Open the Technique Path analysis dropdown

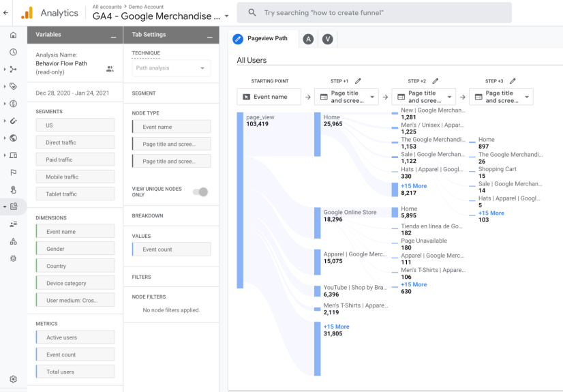[x=171, y=68]
